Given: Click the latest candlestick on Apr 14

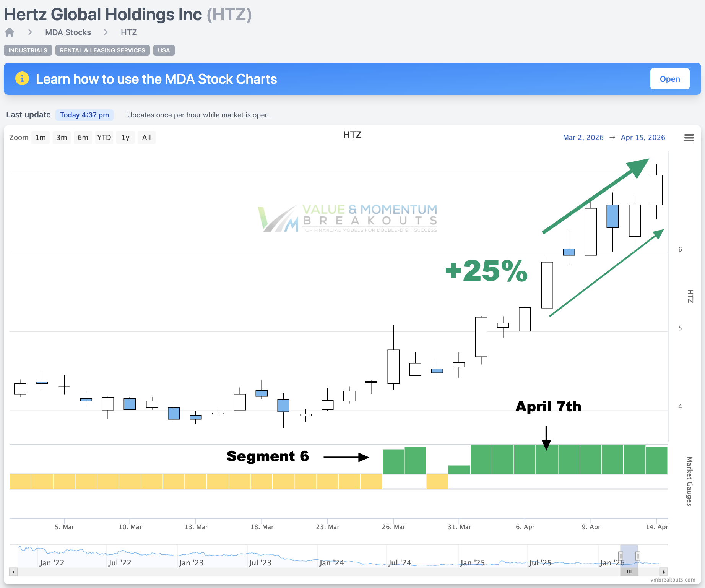Looking at the screenshot, I should pos(657,190).
